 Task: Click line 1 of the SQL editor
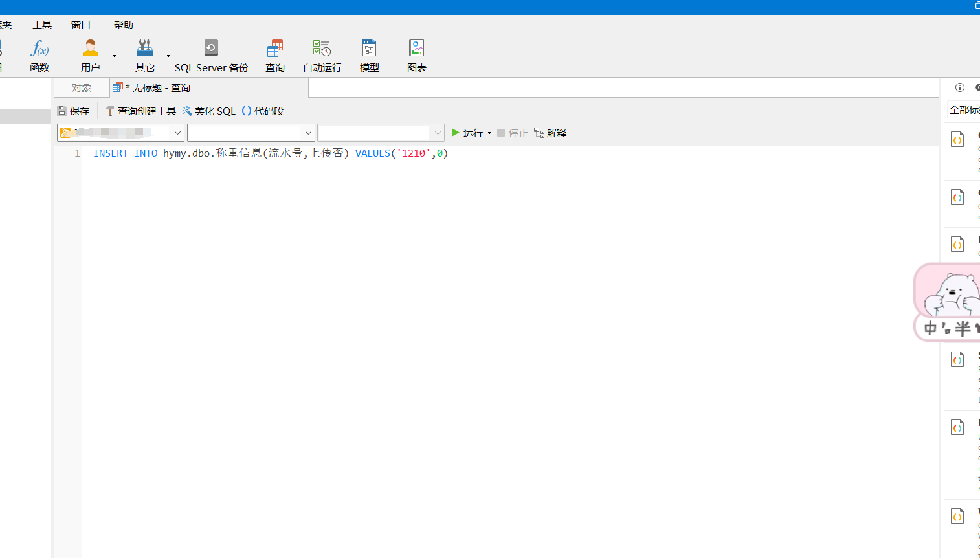[x=259, y=153]
